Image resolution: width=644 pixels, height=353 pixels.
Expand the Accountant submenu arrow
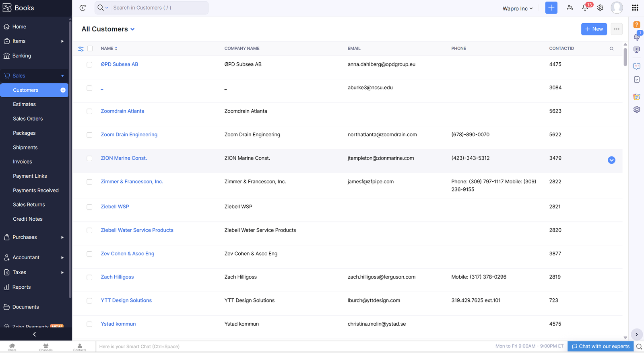62,258
